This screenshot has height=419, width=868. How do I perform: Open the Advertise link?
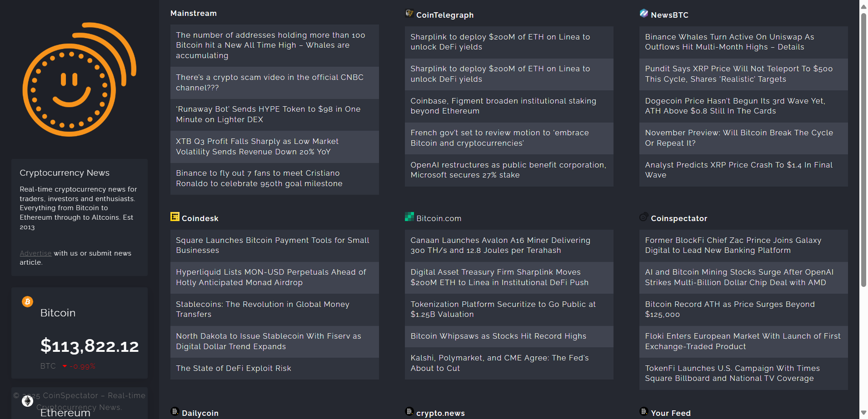[35, 253]
